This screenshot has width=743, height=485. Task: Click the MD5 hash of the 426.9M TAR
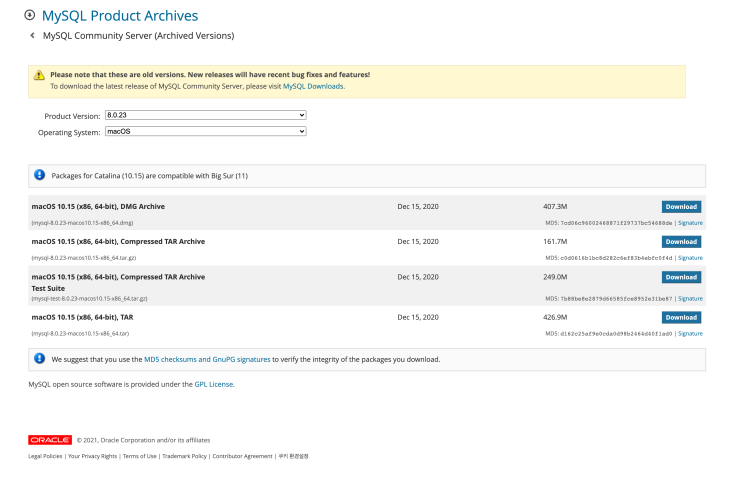(616, 333)
